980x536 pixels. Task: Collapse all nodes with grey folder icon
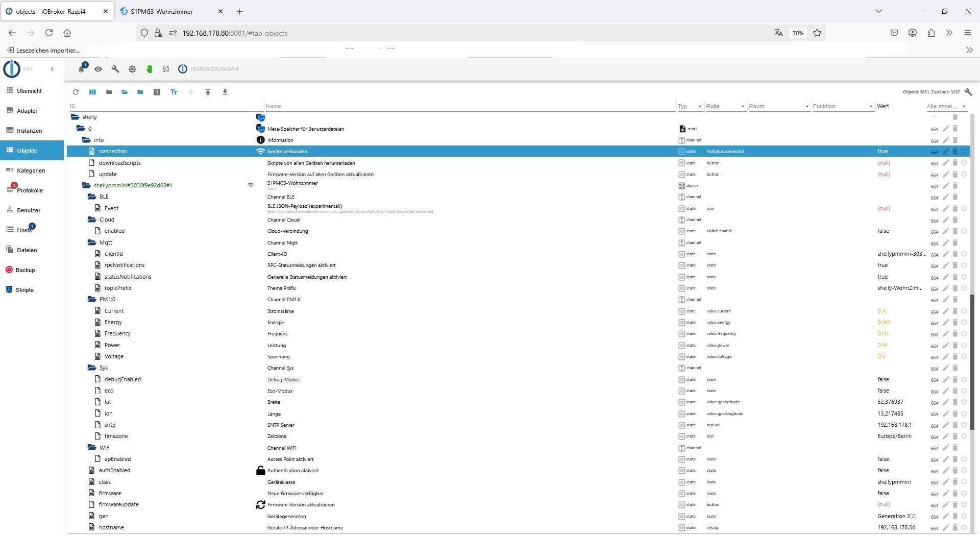[x=109, y=92]
